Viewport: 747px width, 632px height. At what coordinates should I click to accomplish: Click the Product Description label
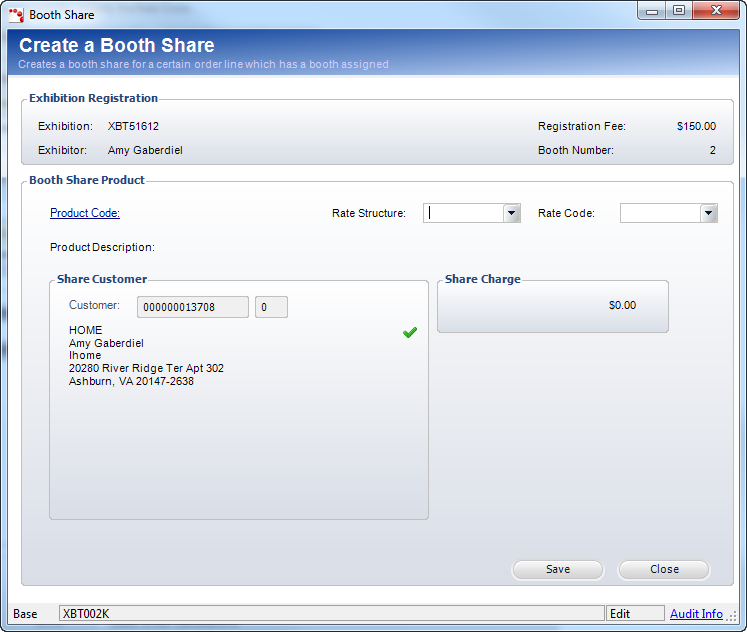click(x=102, y=247)
